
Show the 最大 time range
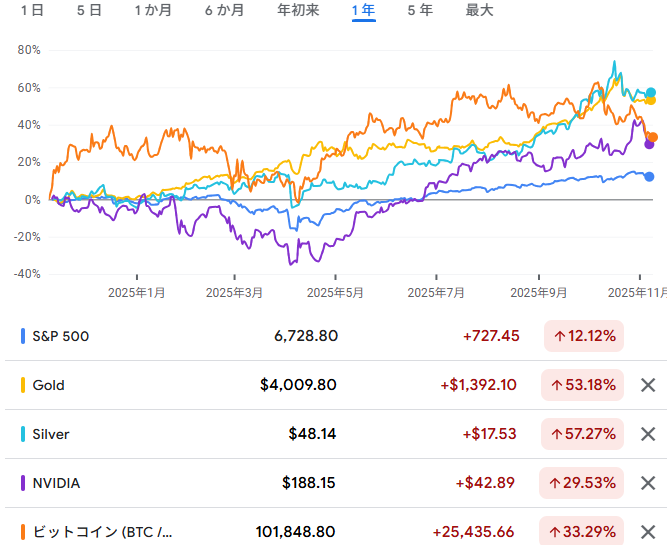(x=479, y=10)
